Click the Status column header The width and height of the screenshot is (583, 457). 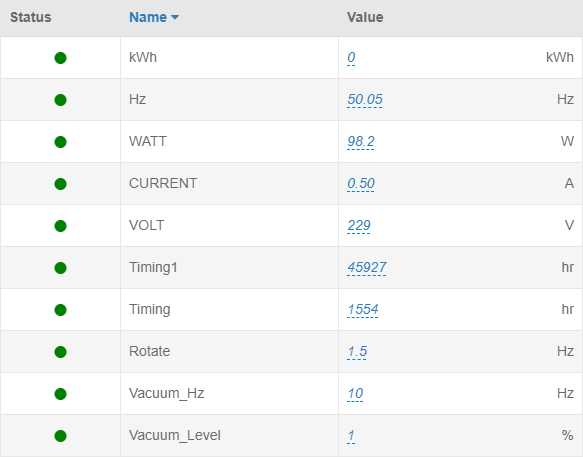pyautogui.click(x=30, y=17)
